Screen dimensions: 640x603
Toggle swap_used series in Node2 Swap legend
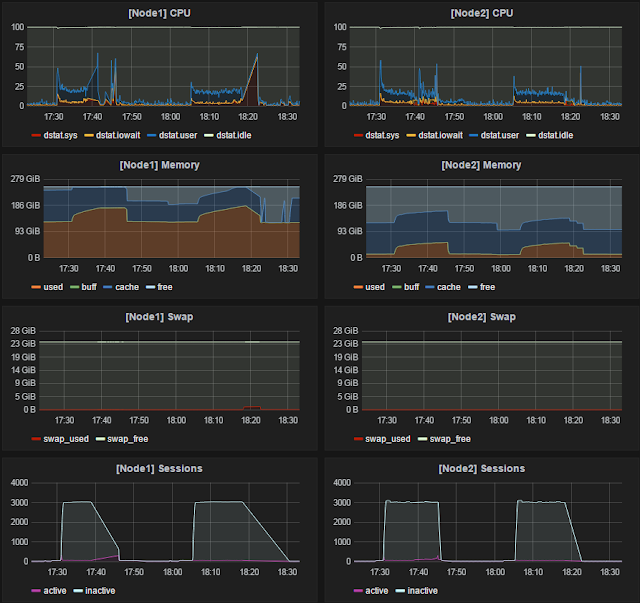[382, 439]
